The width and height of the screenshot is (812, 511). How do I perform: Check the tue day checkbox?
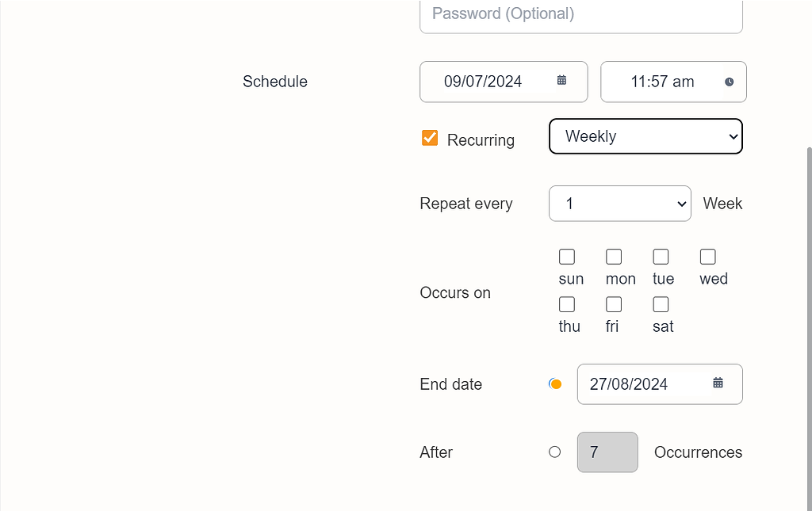pyautogui.click(x=661, y=257)
